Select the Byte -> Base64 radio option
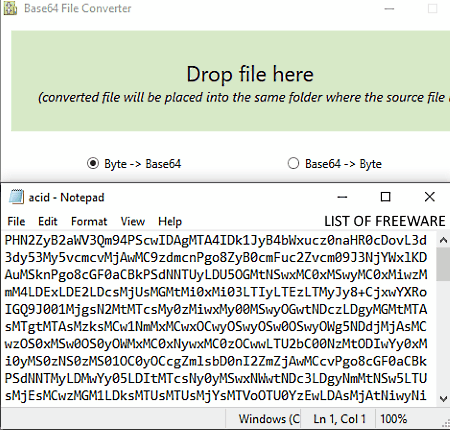The image size is (450, 430). click(93, 164)
